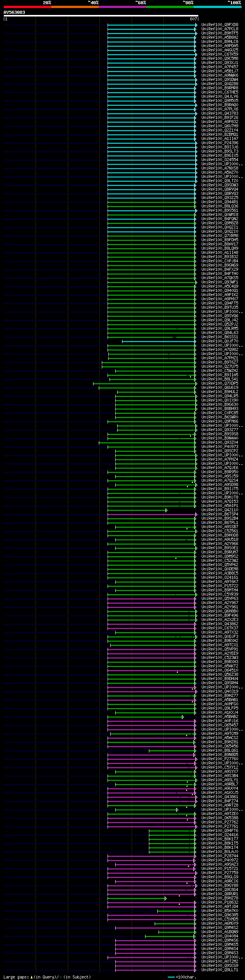Select hit label UniRef100_B9RMR8
Viewport: 245px width, 980px height.
tap(220, 88)
